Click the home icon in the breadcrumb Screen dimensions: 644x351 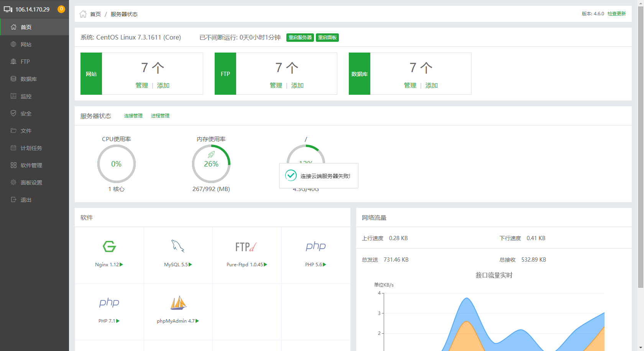pyautogui.click(x=83, y=14)
